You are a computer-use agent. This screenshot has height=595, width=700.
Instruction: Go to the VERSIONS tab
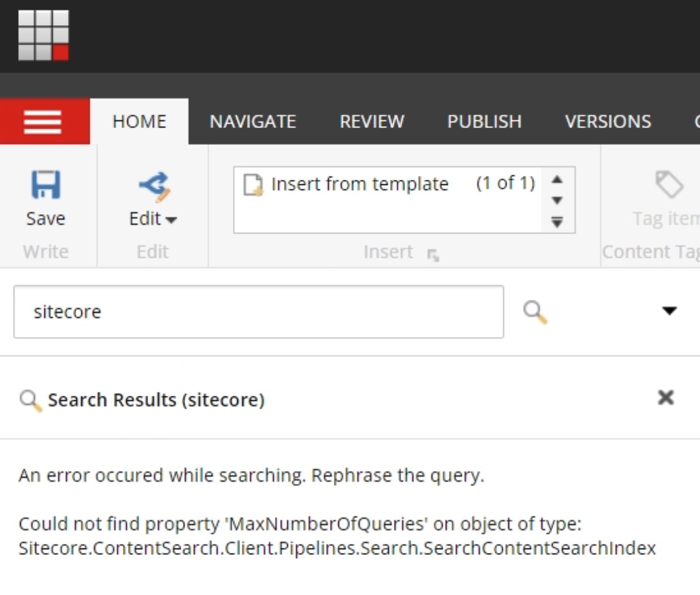coord(607,122)
